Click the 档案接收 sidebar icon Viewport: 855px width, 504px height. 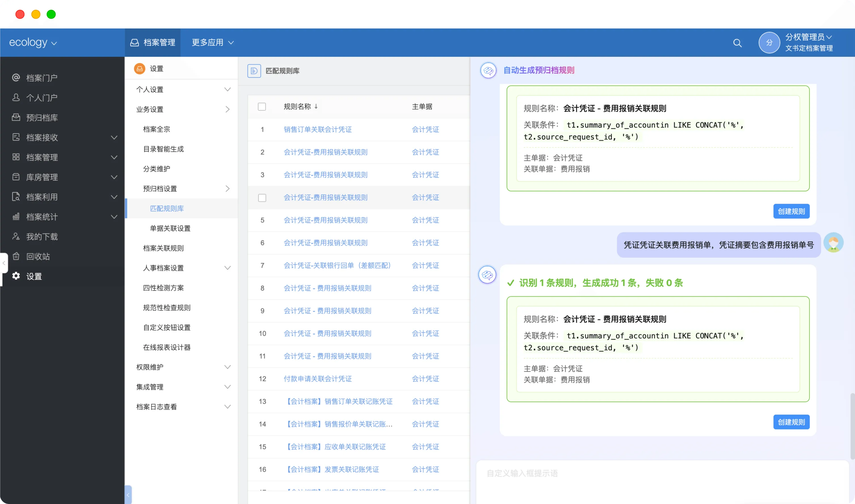(16, 137)
